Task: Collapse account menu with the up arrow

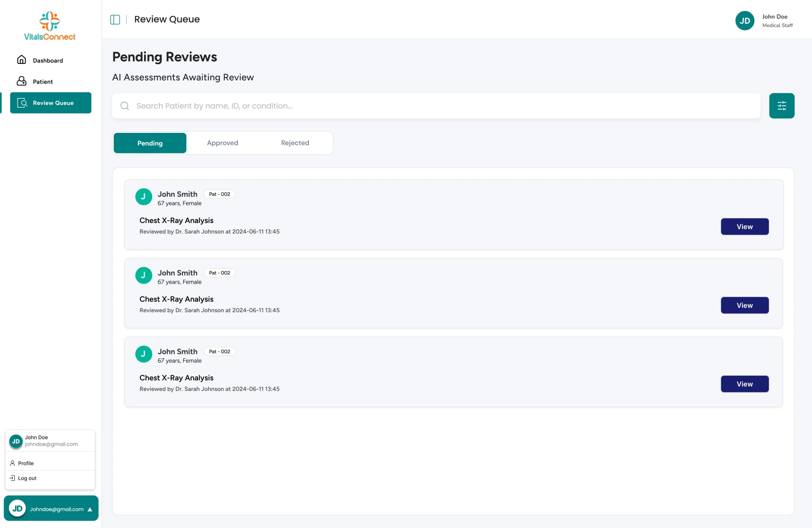Action: click(x=90, y=509)
